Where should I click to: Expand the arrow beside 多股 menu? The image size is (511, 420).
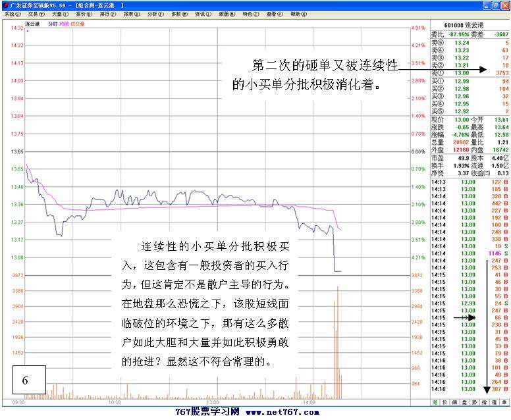click(186, 14)
